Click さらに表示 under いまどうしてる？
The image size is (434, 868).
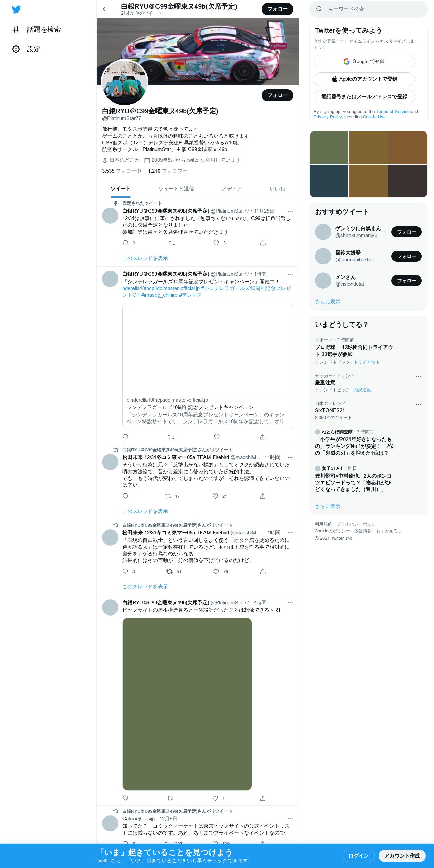(328, 506)
